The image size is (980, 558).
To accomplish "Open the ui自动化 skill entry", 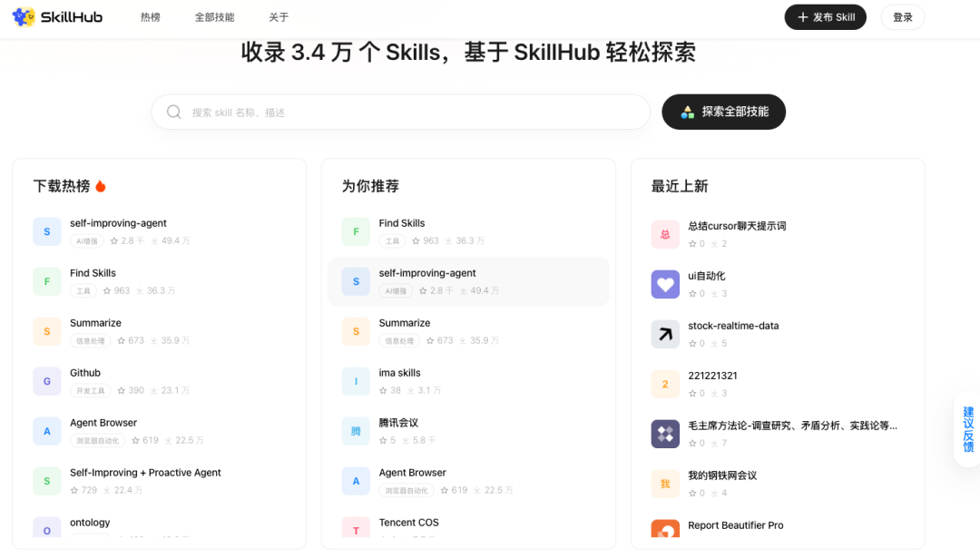I will click(x=706, y=276).
